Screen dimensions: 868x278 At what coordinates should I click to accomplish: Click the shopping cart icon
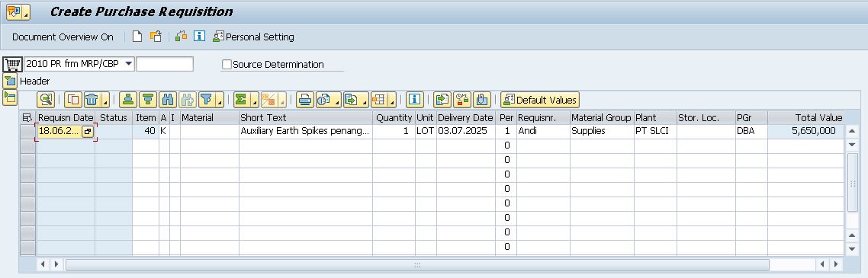click(x=13, y=64)
